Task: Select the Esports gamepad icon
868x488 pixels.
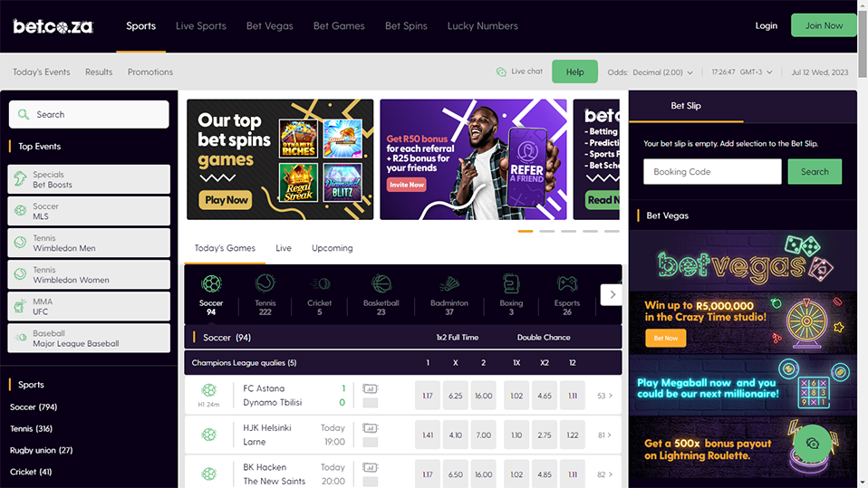Action: tap(567, 284)
